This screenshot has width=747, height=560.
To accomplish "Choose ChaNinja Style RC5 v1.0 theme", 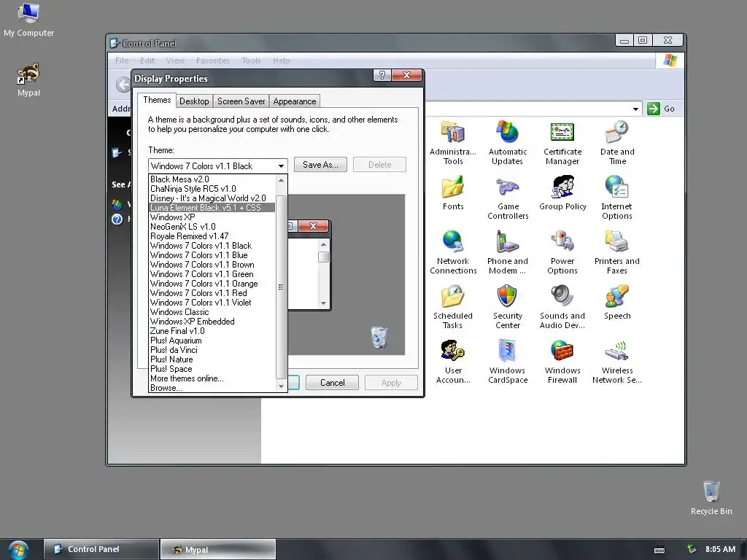I will (212, 189).
